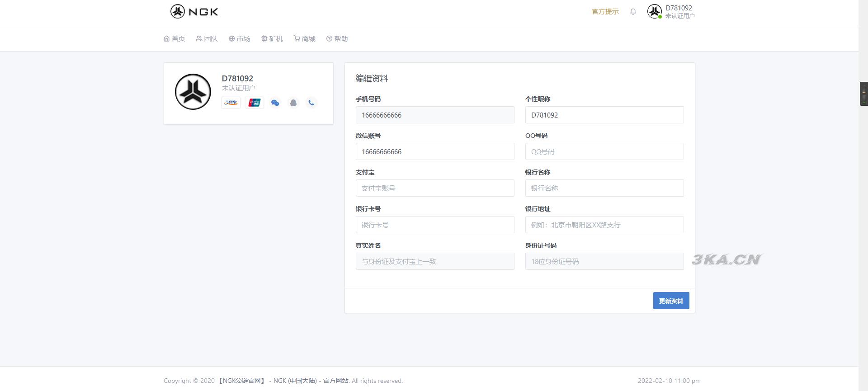Screen dimensions: 868x391
Task: Click the WeChat icon on profile card
Action: [x=275, y=103]
